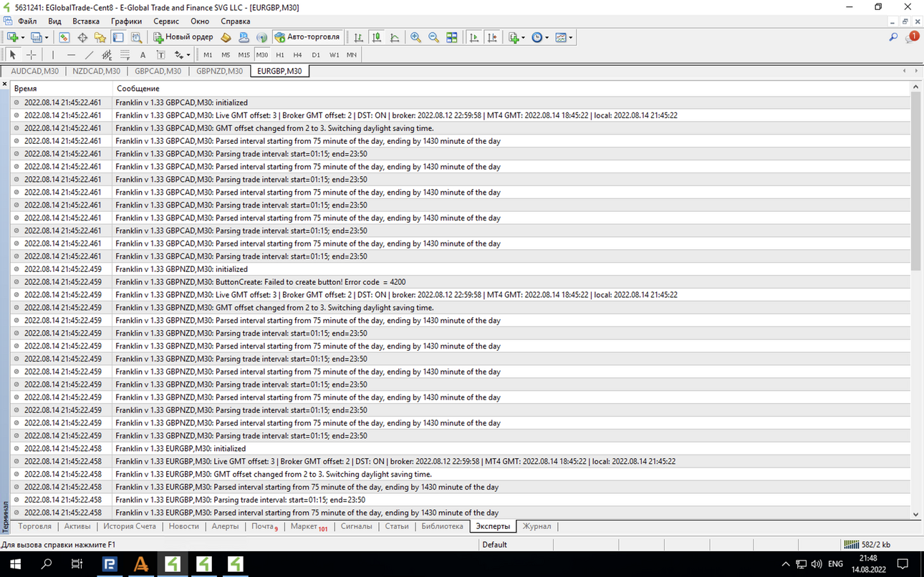The height and width of the screenshot is (577, 924).
Task: Open the Indicators list icon
Action: [514, 37]
